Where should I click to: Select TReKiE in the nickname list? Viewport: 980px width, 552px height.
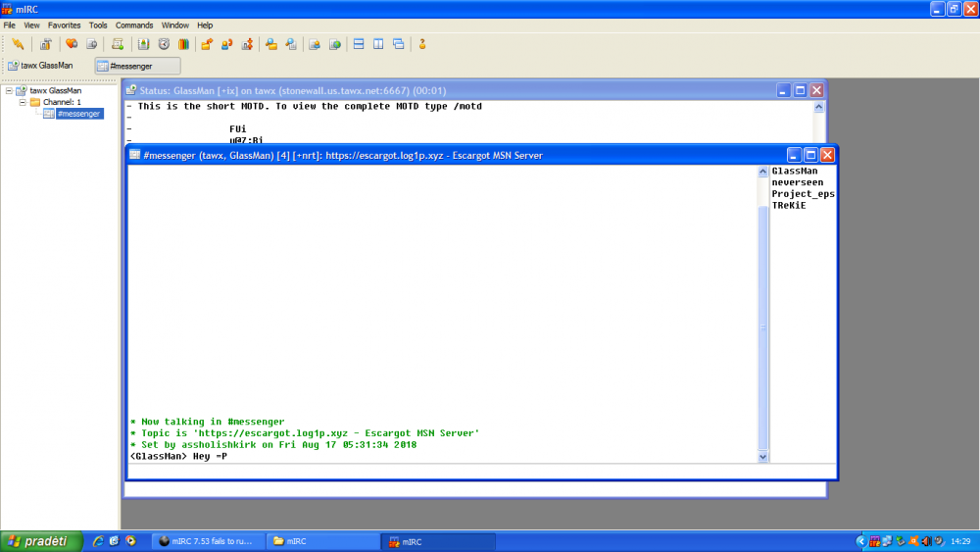[788, 205]
